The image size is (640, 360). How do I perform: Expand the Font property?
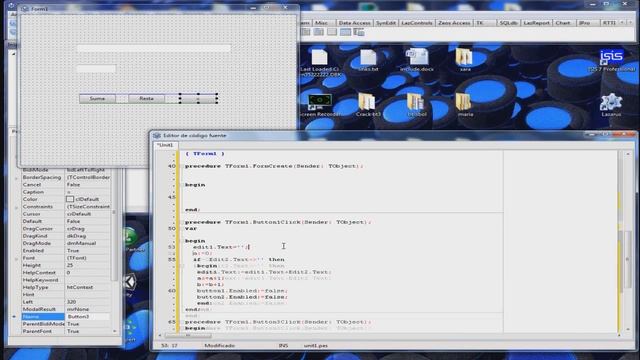16,258
